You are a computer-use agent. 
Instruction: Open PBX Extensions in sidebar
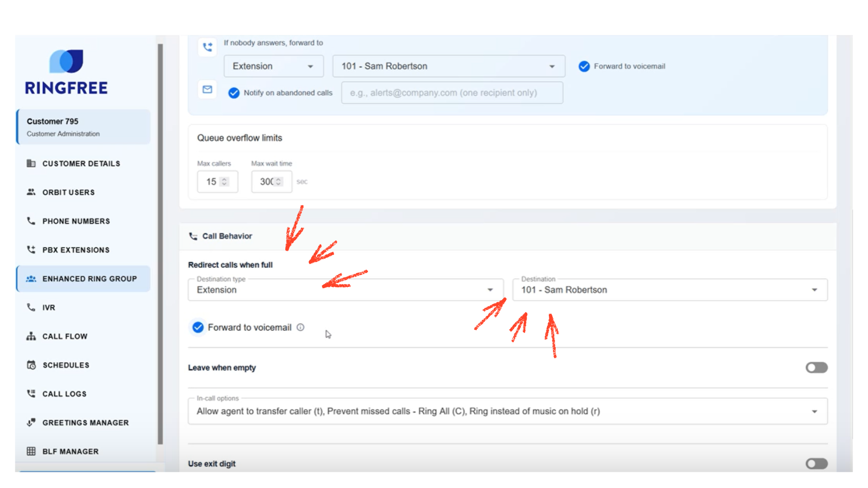coord(75,250)
